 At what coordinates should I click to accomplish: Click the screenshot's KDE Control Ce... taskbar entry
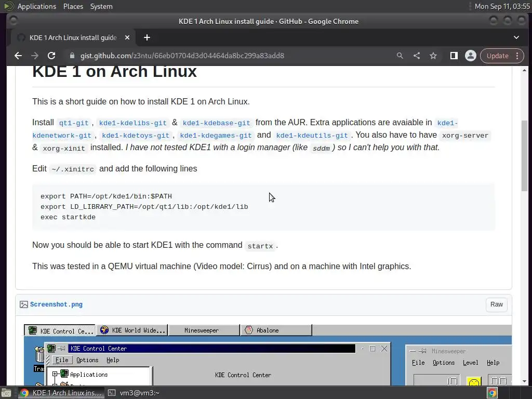(60, 330)
